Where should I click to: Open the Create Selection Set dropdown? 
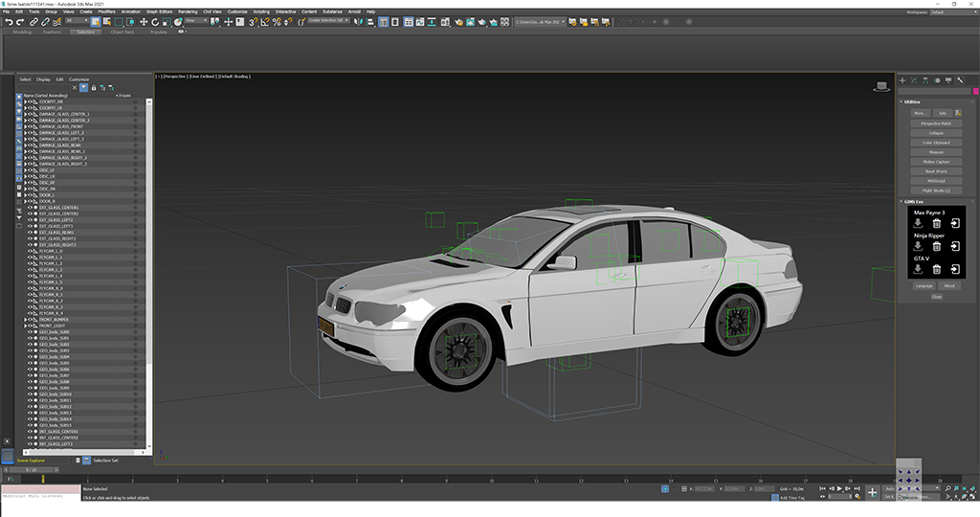coord(328,21)
